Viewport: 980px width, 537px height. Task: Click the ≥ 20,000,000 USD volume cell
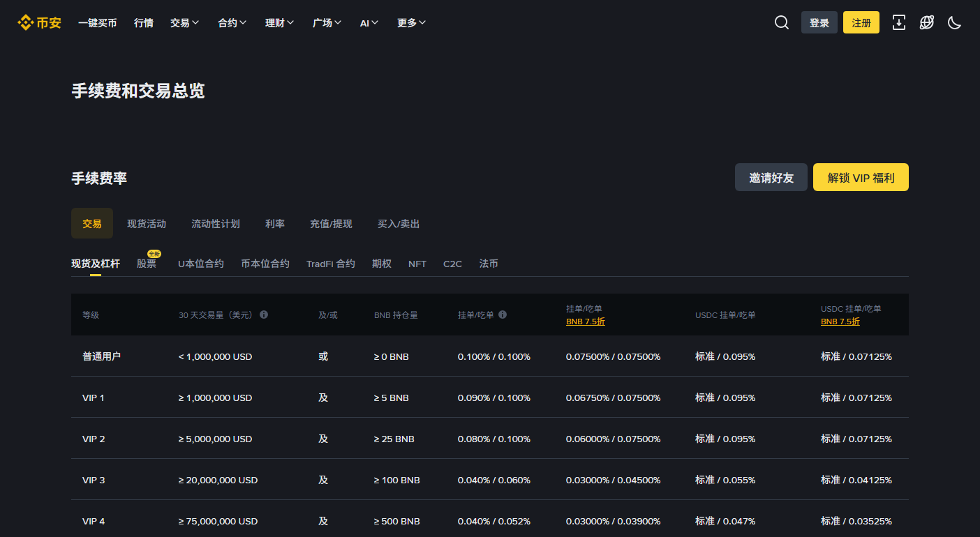218,480
